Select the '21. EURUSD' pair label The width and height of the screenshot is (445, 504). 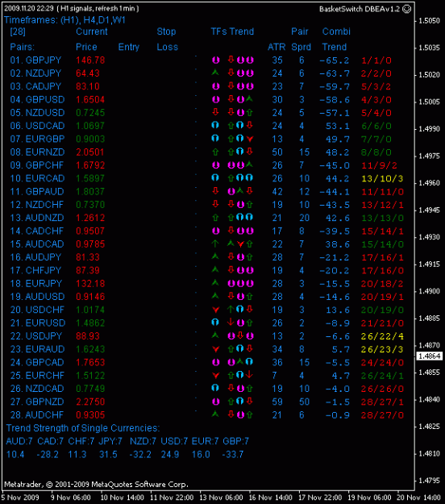tap(38, 323)
